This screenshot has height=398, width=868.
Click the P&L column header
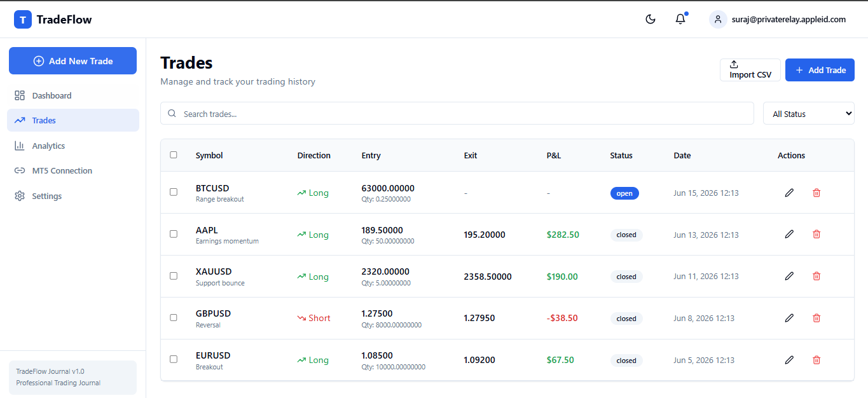(x=554, y=155)
